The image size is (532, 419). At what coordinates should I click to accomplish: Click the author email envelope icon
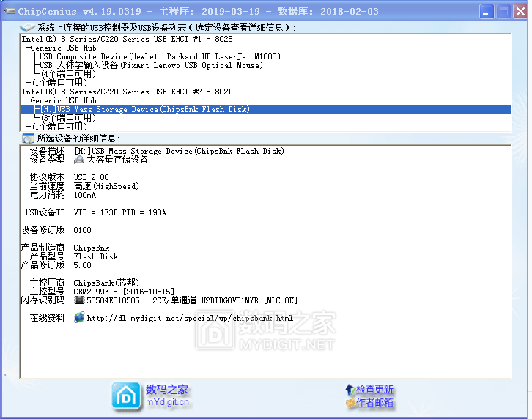tap(350, 402)
